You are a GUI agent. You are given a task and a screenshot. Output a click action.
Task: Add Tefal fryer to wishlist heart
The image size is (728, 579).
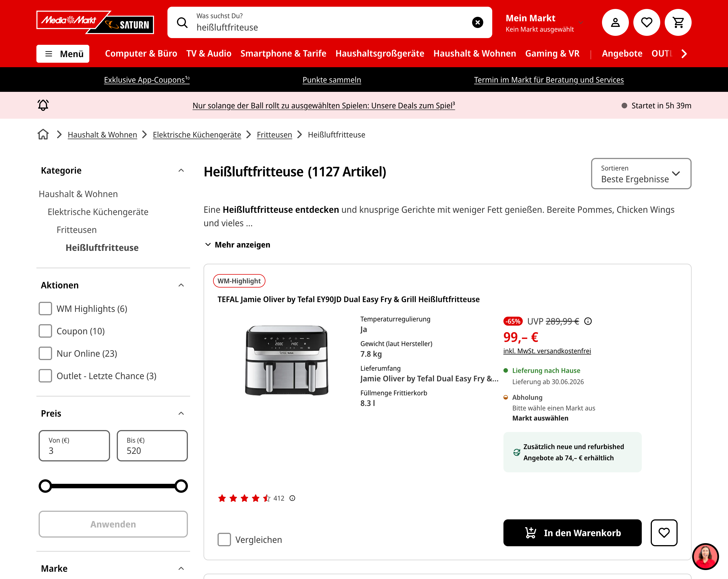click(664, 533)
